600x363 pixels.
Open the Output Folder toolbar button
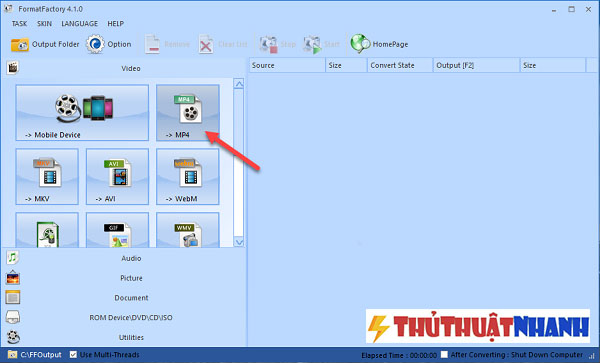(x=45, y=44)
